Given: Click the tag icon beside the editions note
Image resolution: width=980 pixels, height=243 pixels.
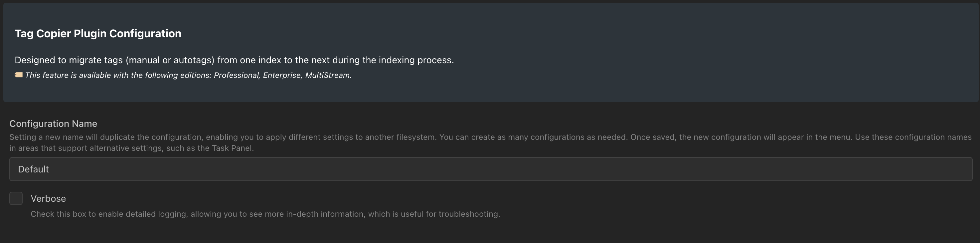Looking at the screenshot, I should point(19,75).
